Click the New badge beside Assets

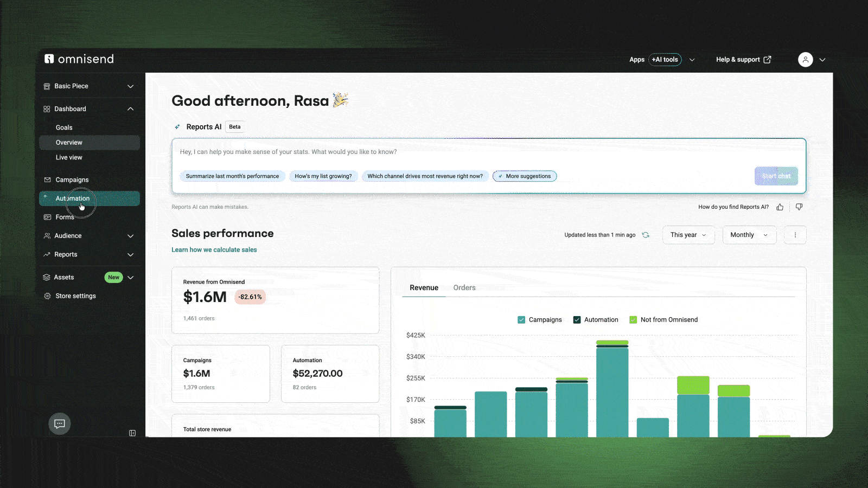coord(113,278)
